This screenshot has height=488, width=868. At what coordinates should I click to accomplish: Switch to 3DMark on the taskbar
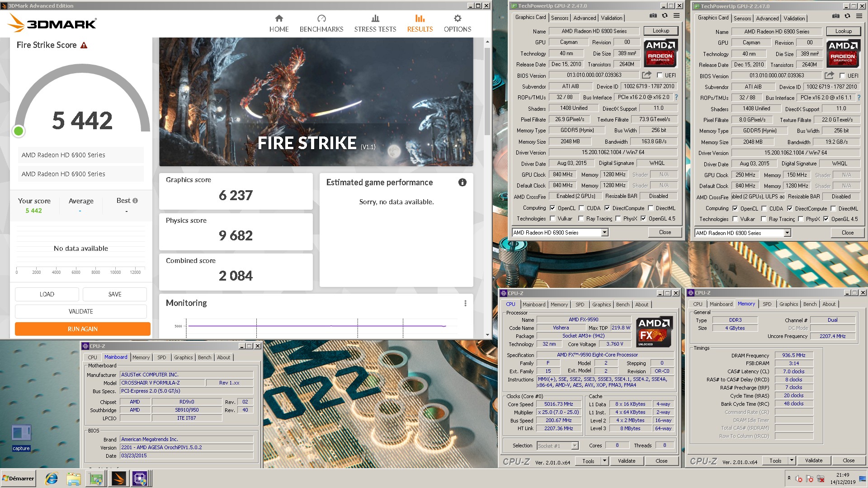118,479
